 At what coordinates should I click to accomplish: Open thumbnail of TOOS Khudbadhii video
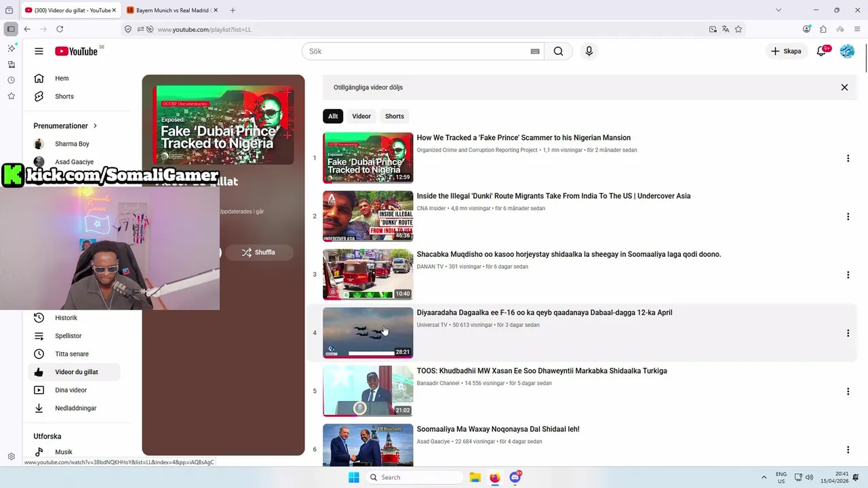pyautogui.click(x=368, y=391)
